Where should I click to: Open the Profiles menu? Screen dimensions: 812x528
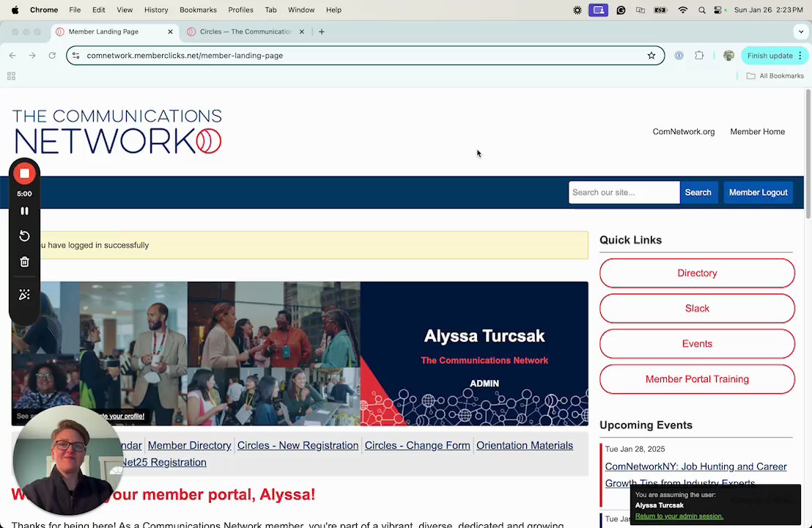[x=241, y=10]
